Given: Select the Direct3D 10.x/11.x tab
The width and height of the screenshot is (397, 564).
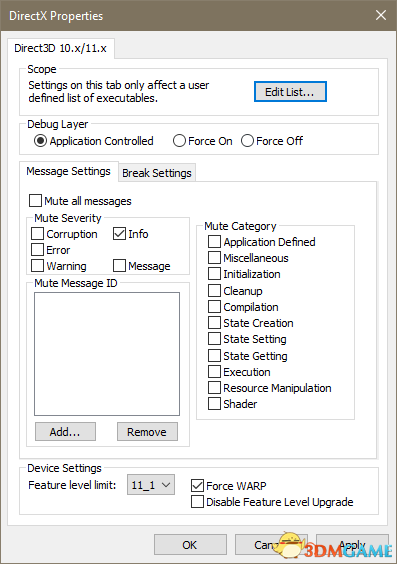Looking at the screenshot, I should 60,48.
